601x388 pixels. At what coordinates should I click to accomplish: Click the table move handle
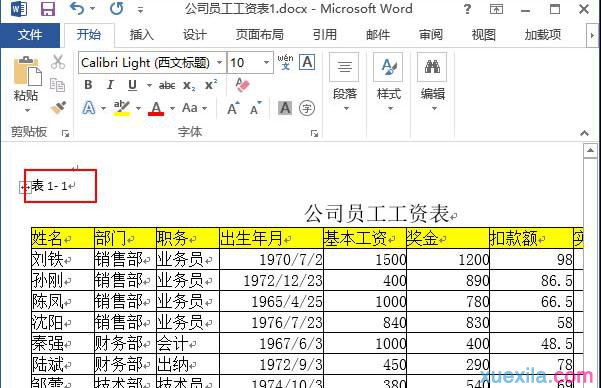(x=25, y=187)
